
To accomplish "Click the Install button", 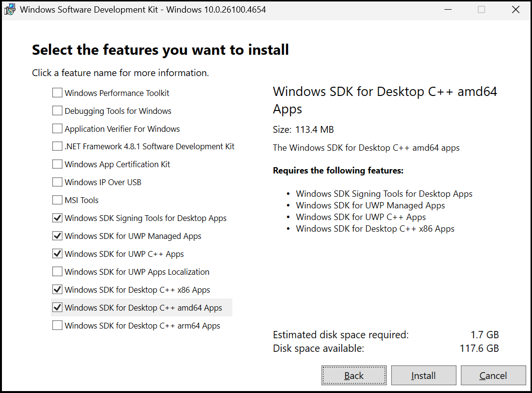I will (x=424, y=376).
